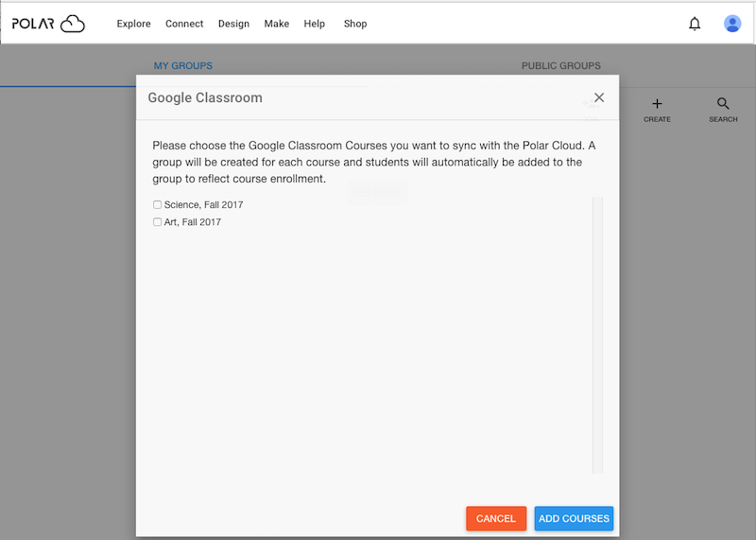756x540 pixels.
Task: Open the Make menu
Action: 276,24
